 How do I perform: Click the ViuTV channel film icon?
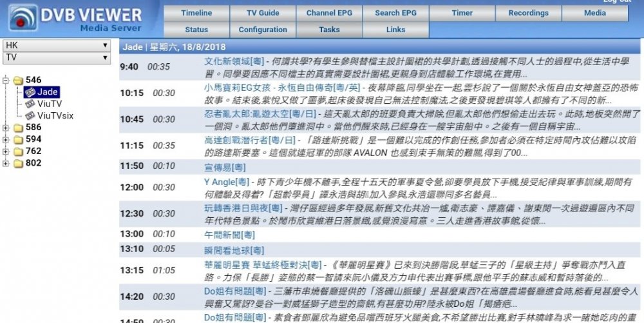point(30,104)
